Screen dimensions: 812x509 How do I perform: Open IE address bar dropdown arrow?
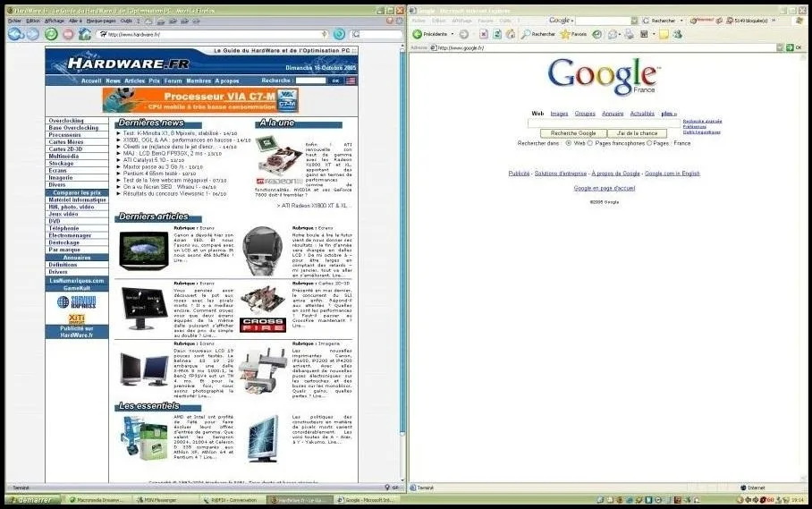coord(780,47)
